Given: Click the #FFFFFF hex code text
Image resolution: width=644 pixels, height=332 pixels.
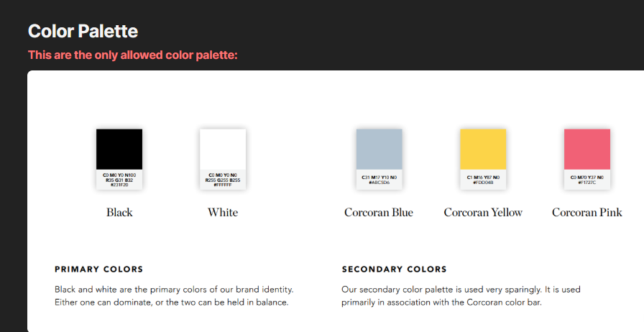Looking at the screenshot, I should point(223,185).
